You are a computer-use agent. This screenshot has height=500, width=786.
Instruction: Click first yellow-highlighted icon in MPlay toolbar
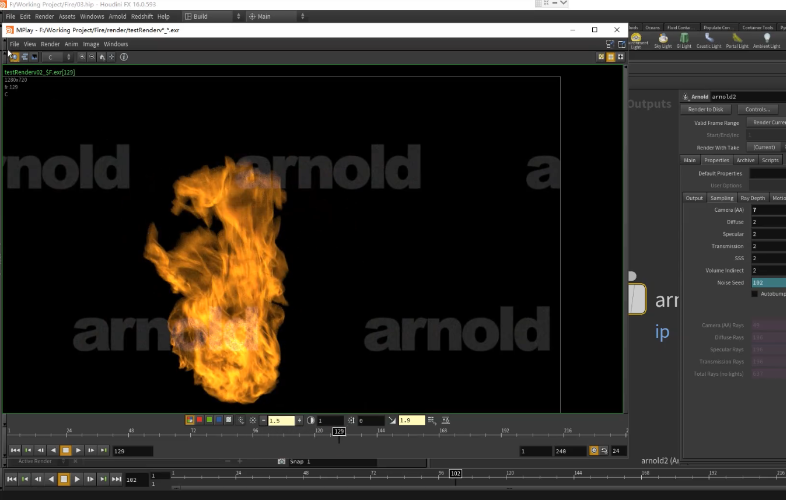(15, 57)
